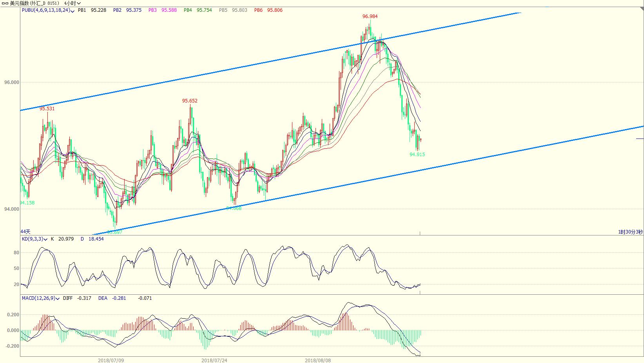Click the KD axis label 20
The width and height of the screenshot is (644, 363).
coord(16,285)
